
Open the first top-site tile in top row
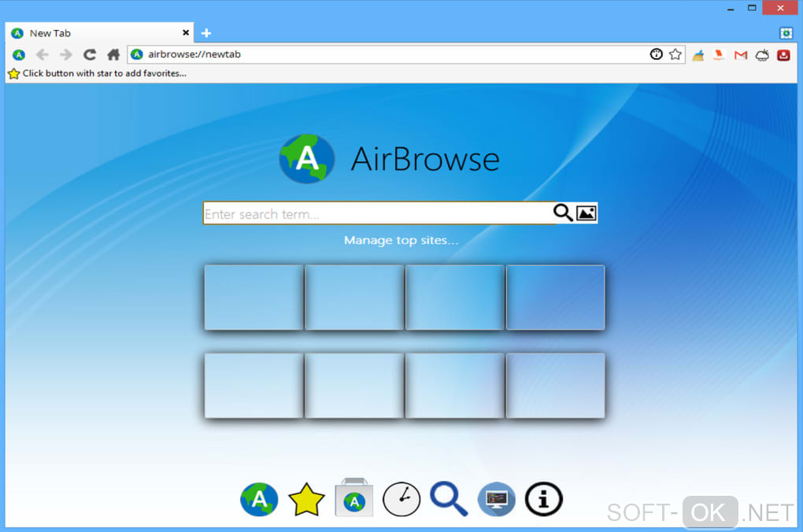(x=253, y=297)
